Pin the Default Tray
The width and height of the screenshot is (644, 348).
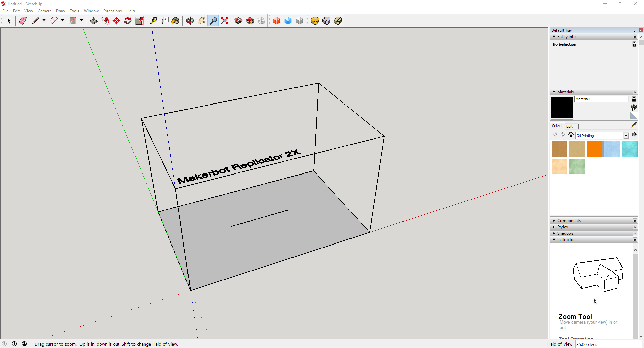(634, 30)
